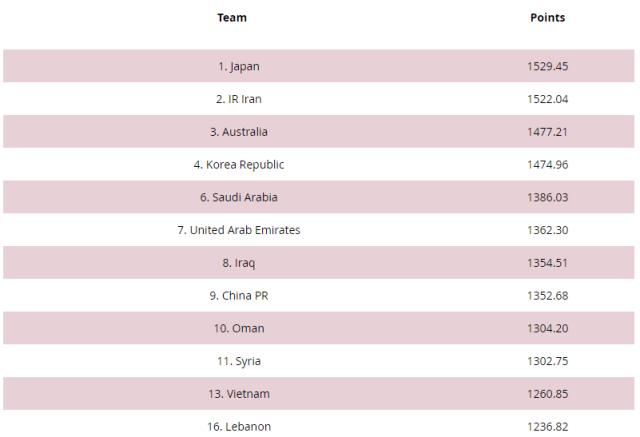Select the 1. Japan team entry
The height and width of the screenshot is (437, 640).
point(239,67)
